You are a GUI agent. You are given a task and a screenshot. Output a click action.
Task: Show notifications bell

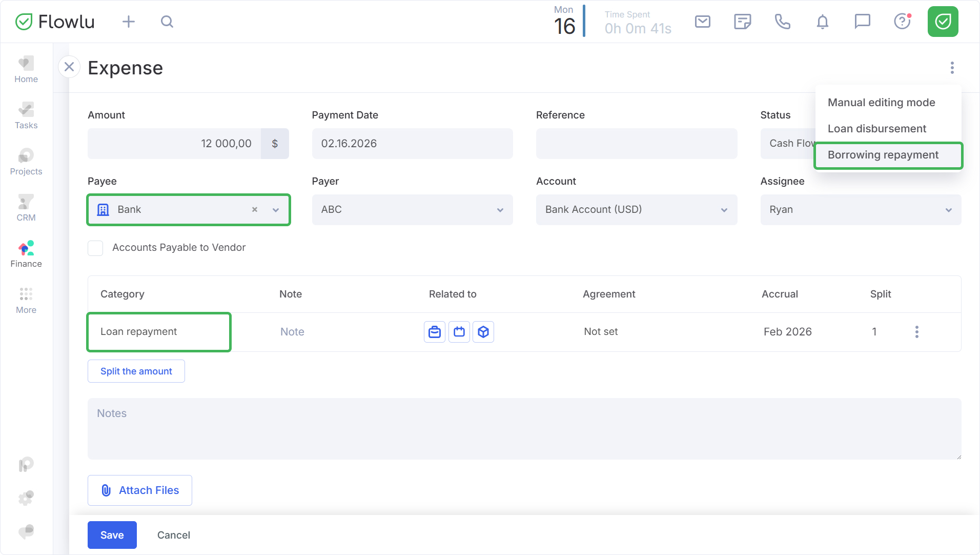coord(822,22)
